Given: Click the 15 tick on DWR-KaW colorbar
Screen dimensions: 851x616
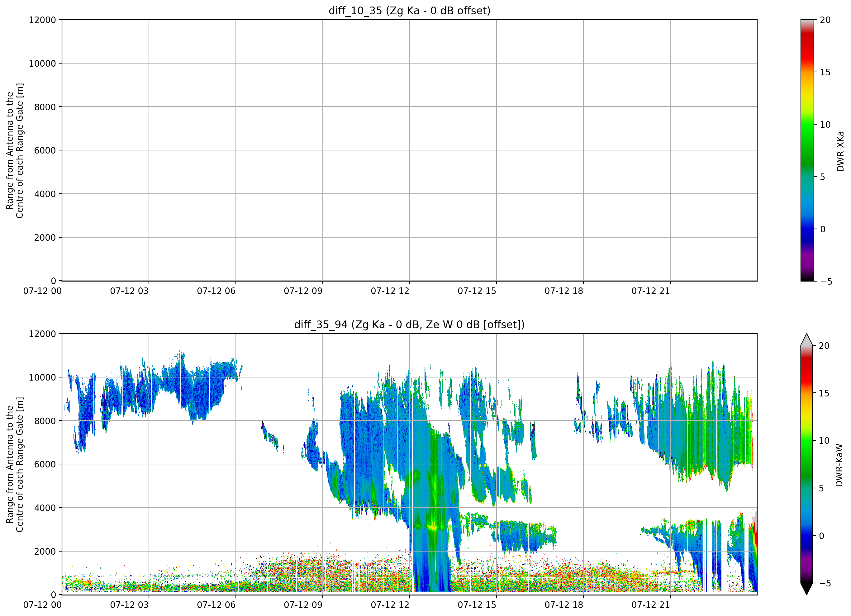Looking at the screenshot, I should point(824,393).
